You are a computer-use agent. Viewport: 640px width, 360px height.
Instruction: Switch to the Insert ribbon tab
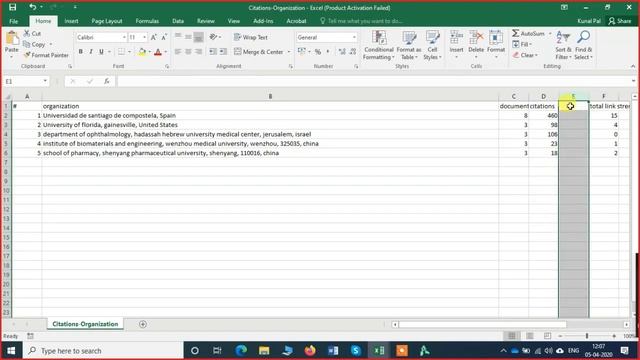pyautogui.click(x=71, y=21)
